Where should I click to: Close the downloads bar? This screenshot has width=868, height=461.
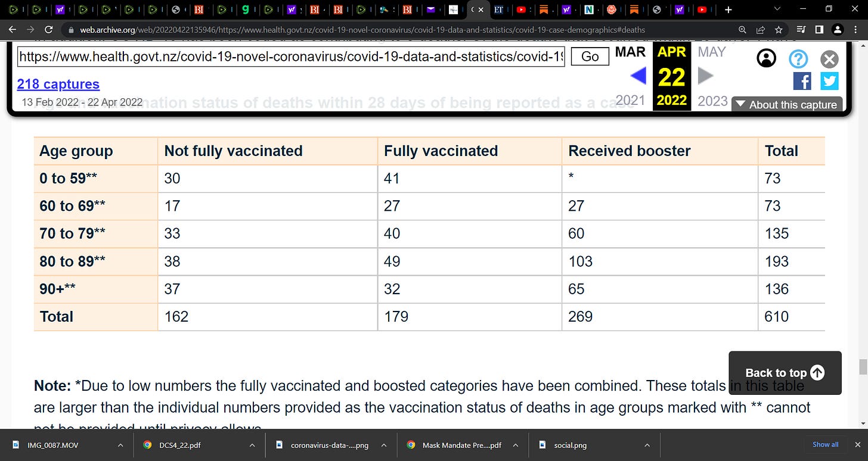click(857, 444)
